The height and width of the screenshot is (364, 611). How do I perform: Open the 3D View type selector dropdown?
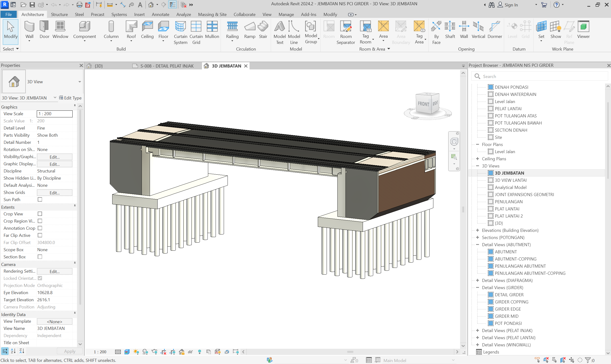[80, 82]
